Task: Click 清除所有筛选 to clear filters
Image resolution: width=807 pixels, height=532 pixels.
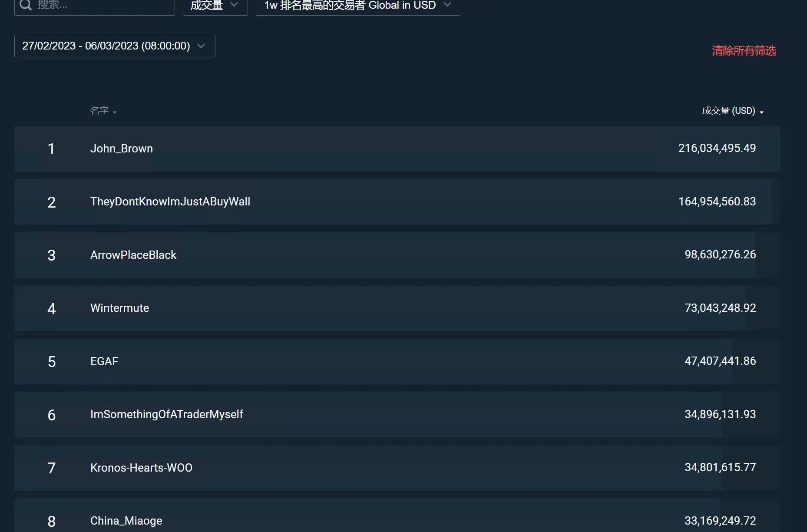Action: click(x=744, y=51)
